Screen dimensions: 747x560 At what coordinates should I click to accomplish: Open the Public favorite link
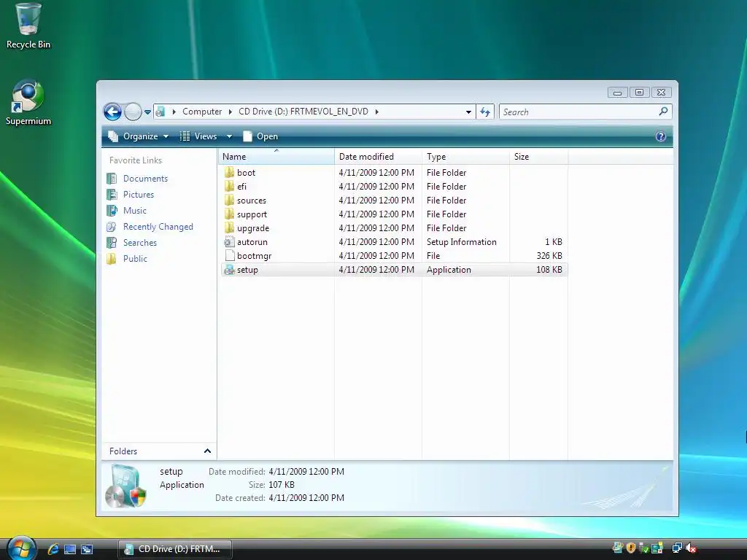pyautogui.click(x=127, y=259)
